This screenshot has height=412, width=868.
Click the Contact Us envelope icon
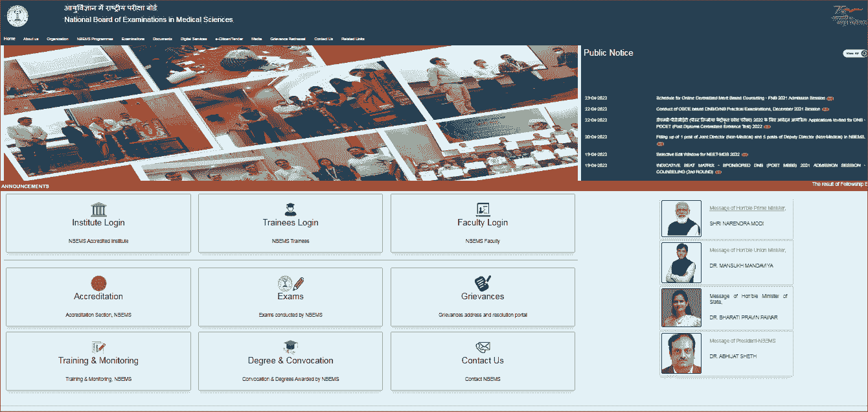(x=483, y=347)
